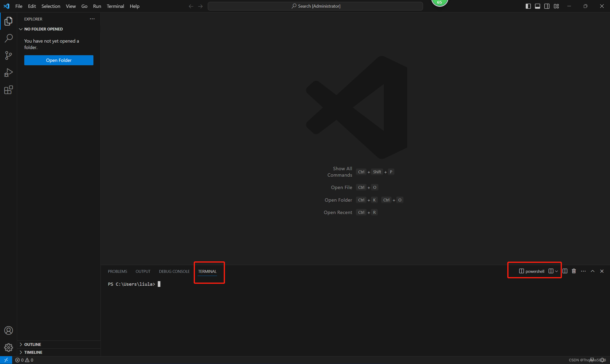
Task: Click inside the top Search box
Action: click(x=315, y=6)
